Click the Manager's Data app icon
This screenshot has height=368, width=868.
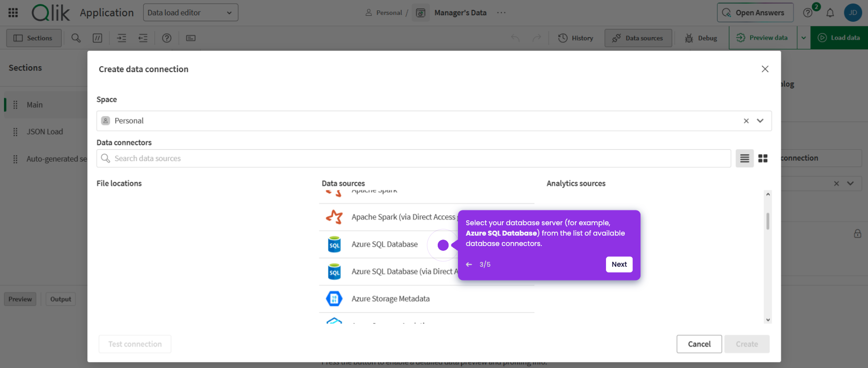click(x=420, y=13)
